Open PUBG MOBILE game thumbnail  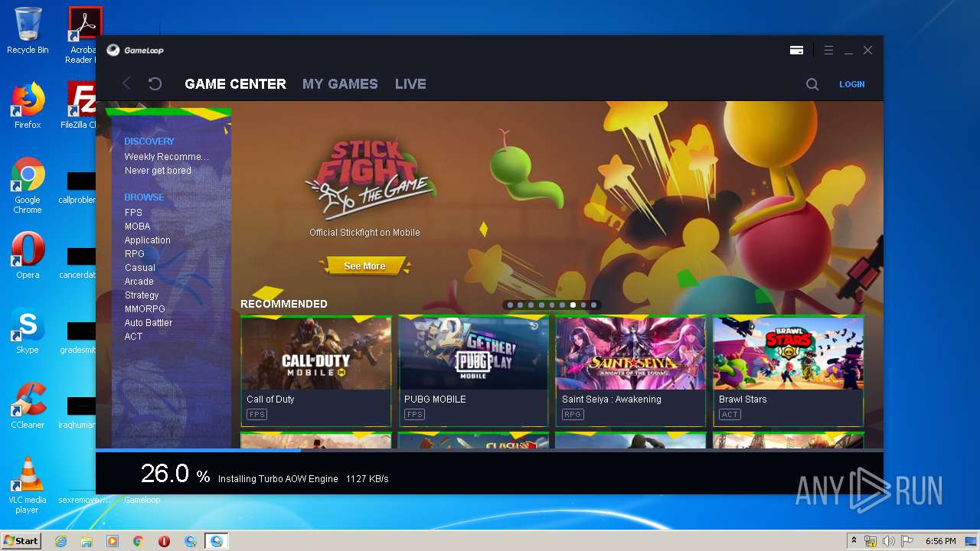click(473, 354)
